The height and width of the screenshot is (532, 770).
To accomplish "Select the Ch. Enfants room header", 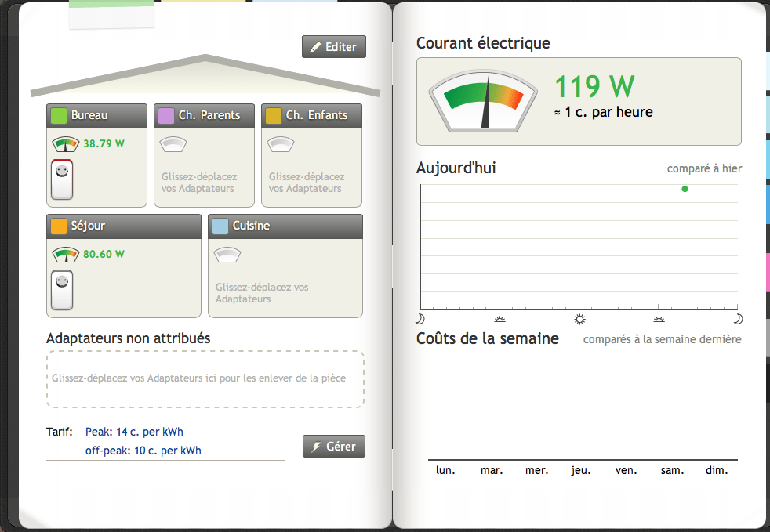I will (312, 116).
